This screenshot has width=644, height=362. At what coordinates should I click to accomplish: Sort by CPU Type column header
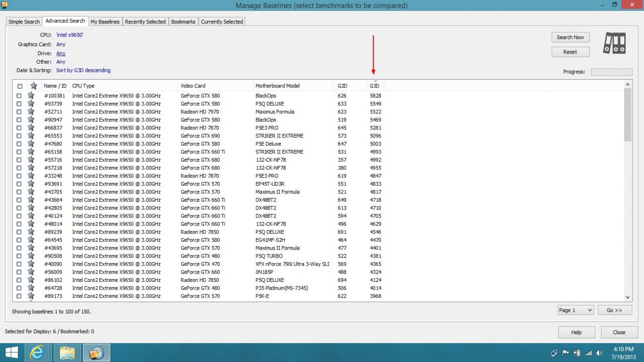coord(124,86)
